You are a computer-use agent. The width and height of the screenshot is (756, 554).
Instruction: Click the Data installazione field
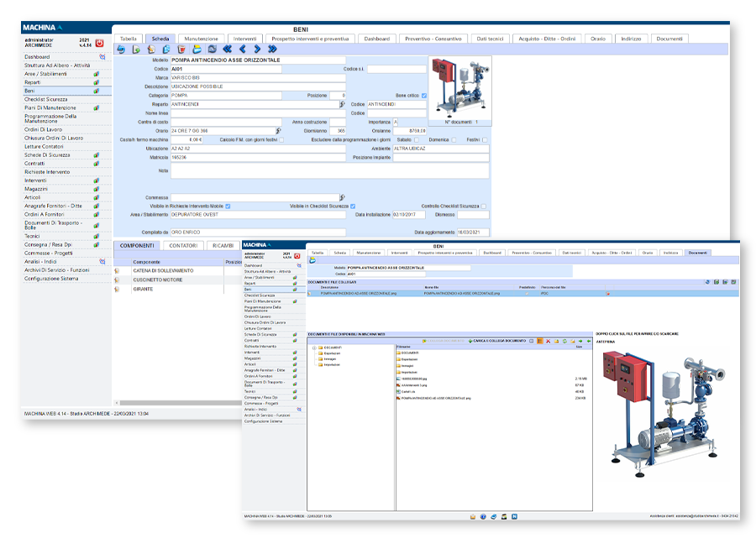409,215
